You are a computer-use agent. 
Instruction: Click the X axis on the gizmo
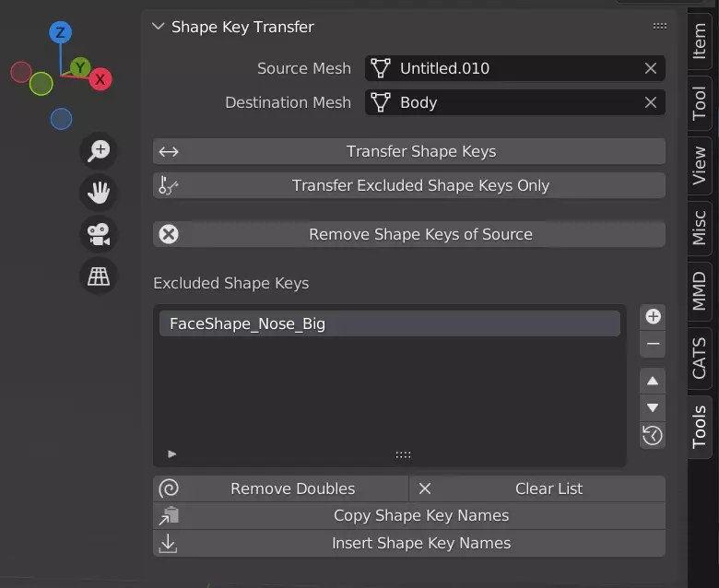tap(100, 79)
